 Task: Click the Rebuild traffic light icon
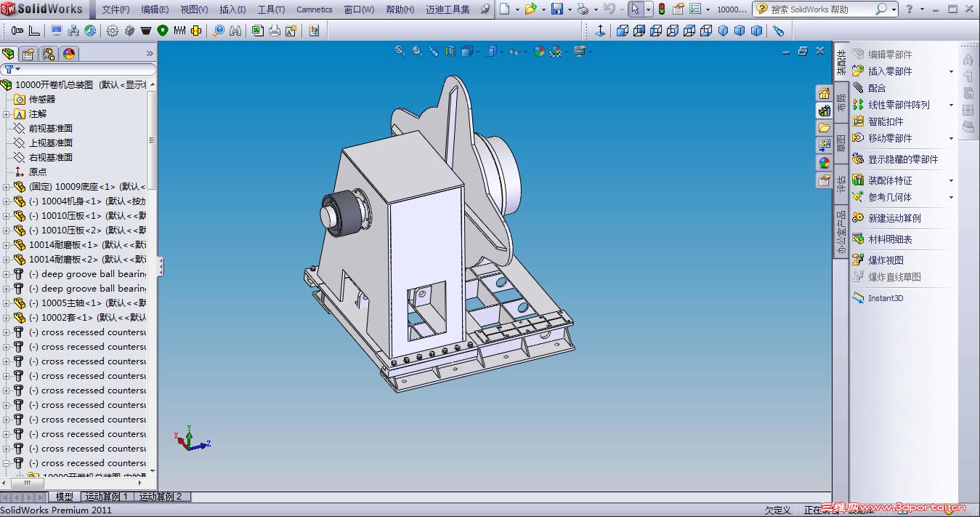(661, 9)
